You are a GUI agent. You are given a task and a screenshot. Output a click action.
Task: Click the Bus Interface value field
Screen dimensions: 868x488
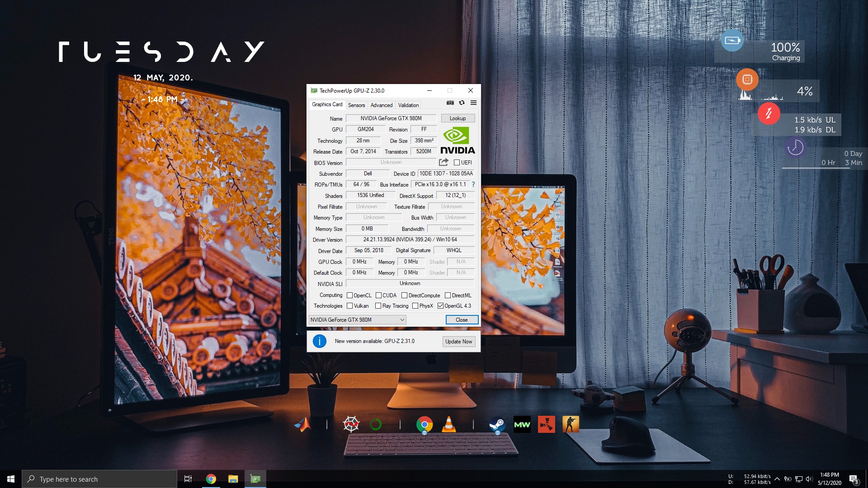(x=440, y=184)
